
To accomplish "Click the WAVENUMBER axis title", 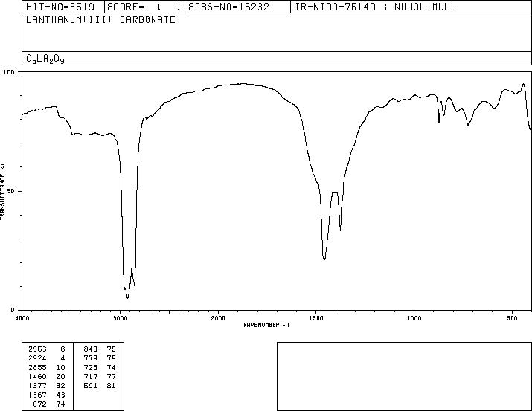I will [266, 325].
